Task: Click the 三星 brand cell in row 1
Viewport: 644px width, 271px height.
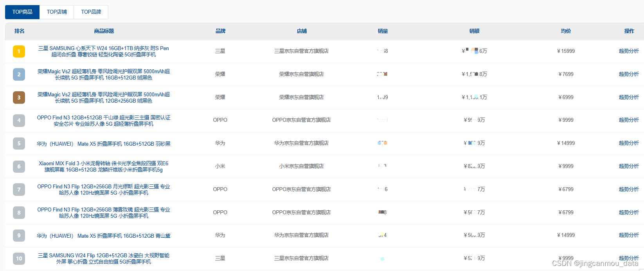Action: pos(220,51)
